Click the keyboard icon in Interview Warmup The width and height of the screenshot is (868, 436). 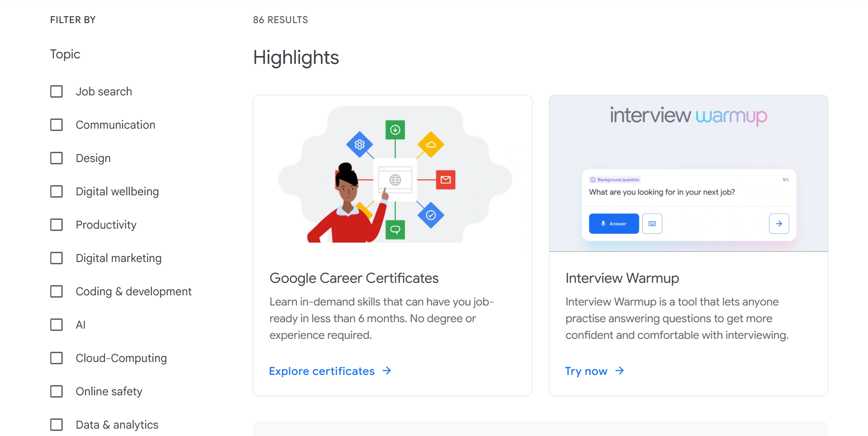tap(652, 224)
